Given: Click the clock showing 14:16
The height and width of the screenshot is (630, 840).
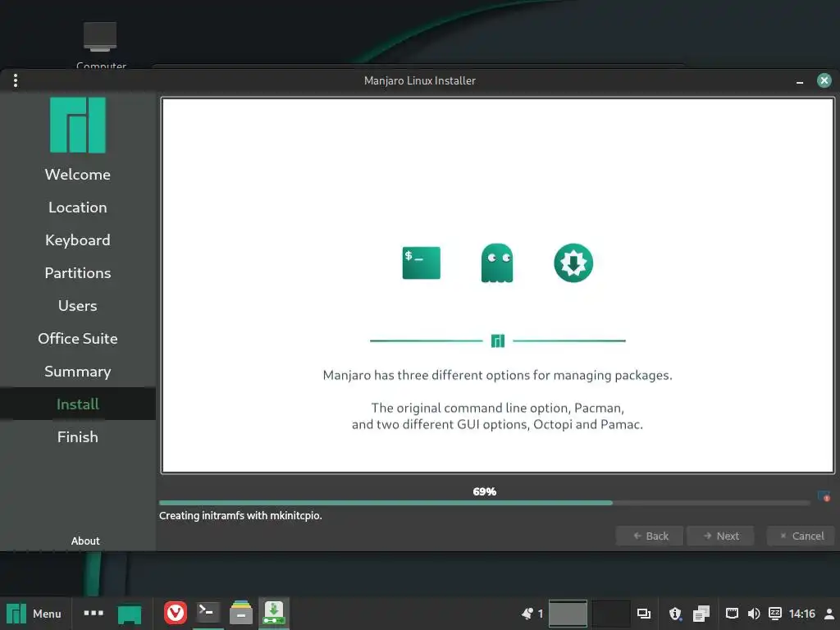Looking at the screenshot, I should tap(802, 614).
